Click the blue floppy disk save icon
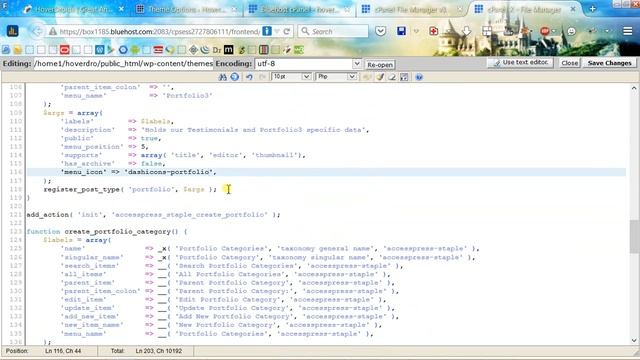The width and height of the screenshot is (640, 360). [x=402, y=31]
